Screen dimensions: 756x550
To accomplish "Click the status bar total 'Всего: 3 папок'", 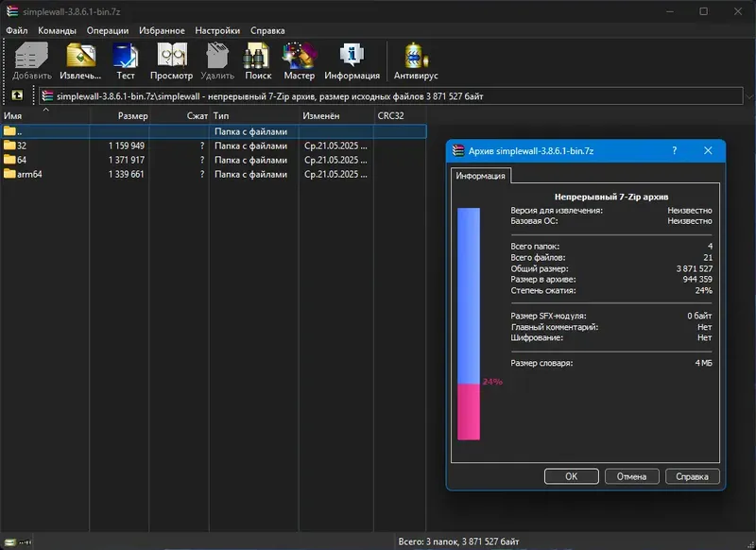I will click(458, 541).
